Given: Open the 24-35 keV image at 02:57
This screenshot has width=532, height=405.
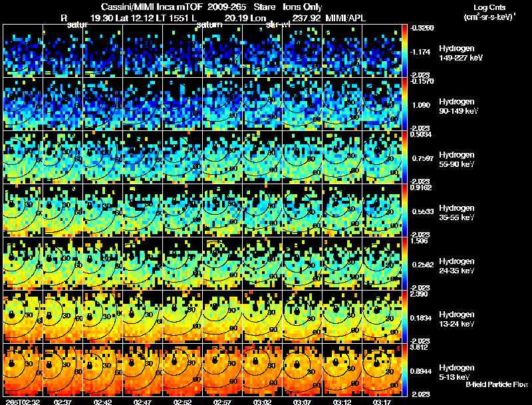Looking at the screenshot, I should [223, 263].
